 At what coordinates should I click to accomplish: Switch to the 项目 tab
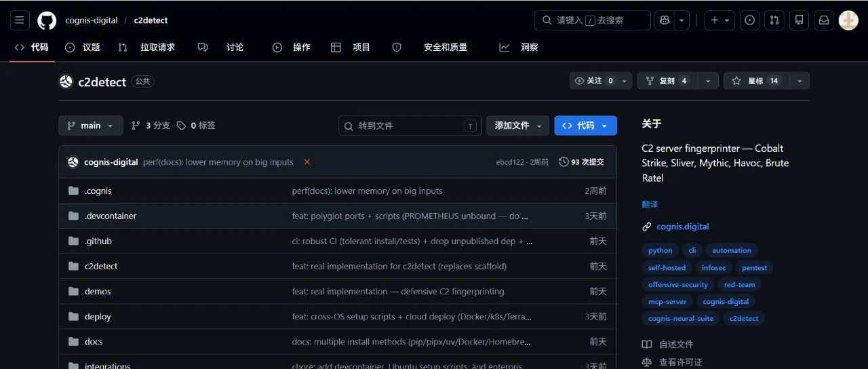point(351,47)
